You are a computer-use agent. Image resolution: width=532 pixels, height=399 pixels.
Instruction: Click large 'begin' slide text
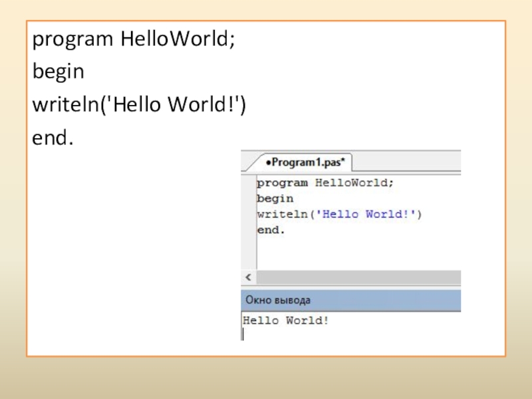(x=58, y=72)
